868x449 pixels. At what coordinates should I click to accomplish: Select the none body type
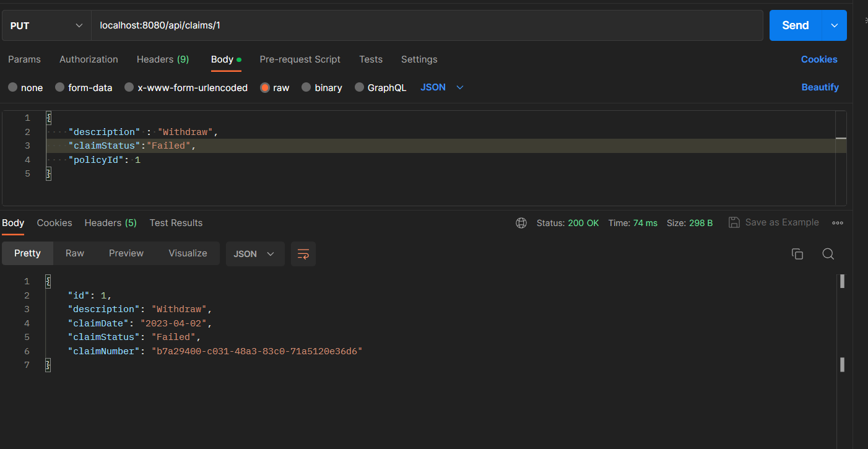[x=25, y=88]
